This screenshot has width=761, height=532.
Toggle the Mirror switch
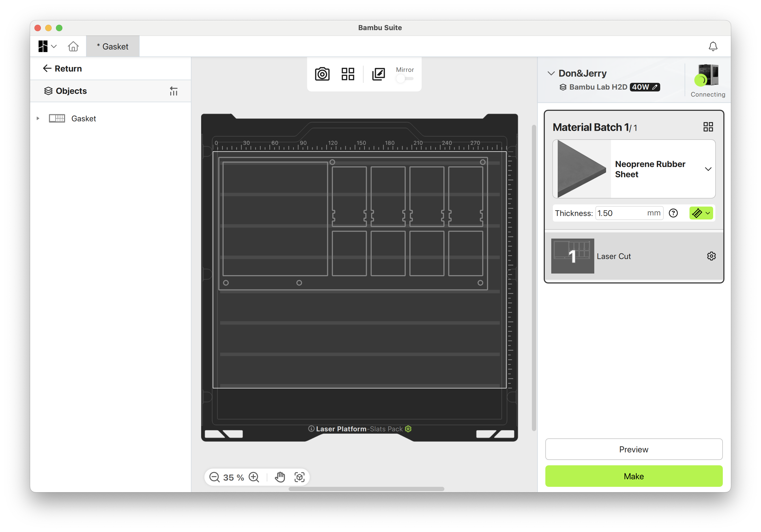point(404,79)
